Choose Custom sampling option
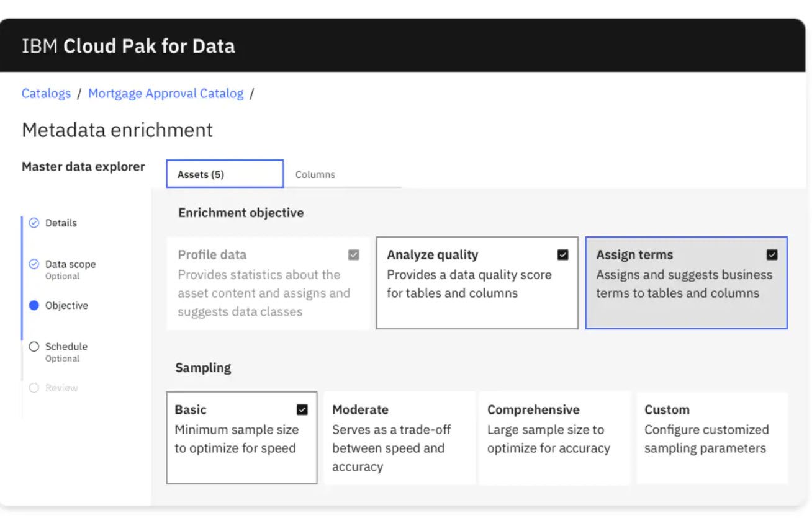Image resolution: width=812 pixels, height=526 pixels. 712,437
